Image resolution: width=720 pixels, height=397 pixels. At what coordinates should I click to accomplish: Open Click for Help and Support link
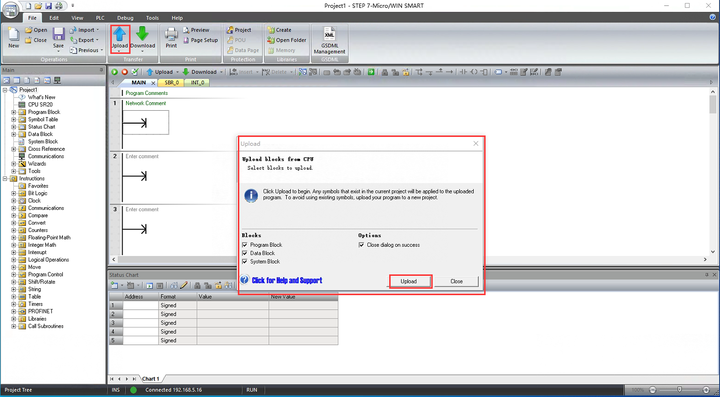[x=287, y=280]
